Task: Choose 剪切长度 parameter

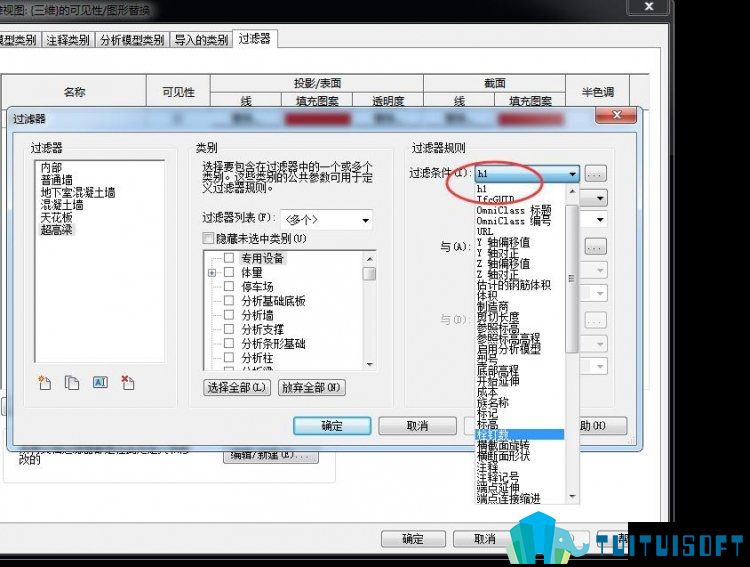Action: point(498,317)
